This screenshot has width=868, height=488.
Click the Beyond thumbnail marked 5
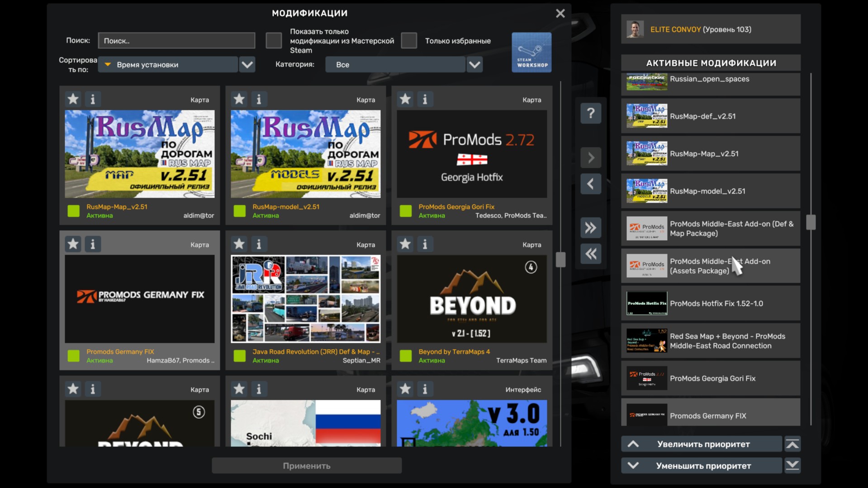click(x=140, y=423)
